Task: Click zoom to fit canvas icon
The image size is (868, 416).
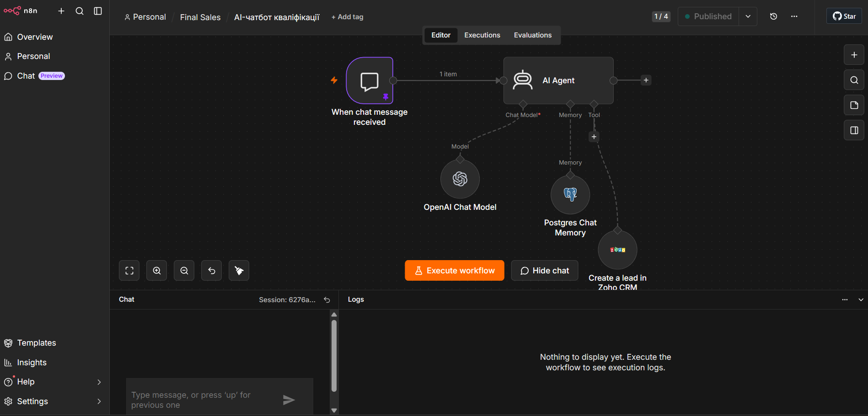Action: click(x=129, y=271)
